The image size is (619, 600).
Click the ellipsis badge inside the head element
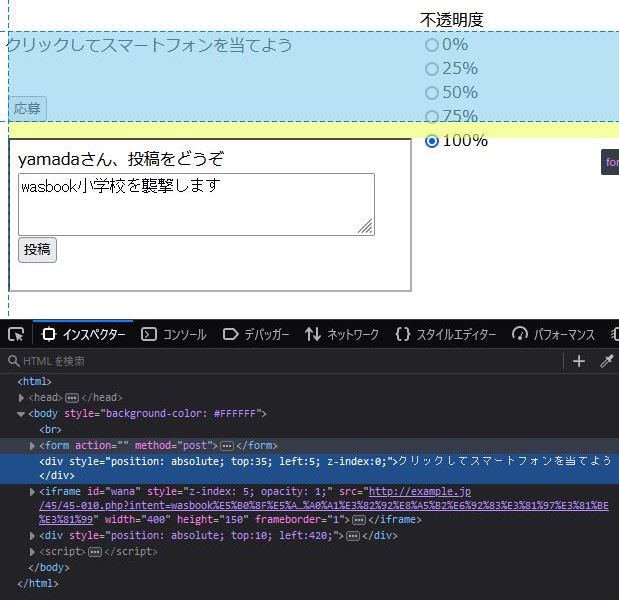[x=72, y=398]
